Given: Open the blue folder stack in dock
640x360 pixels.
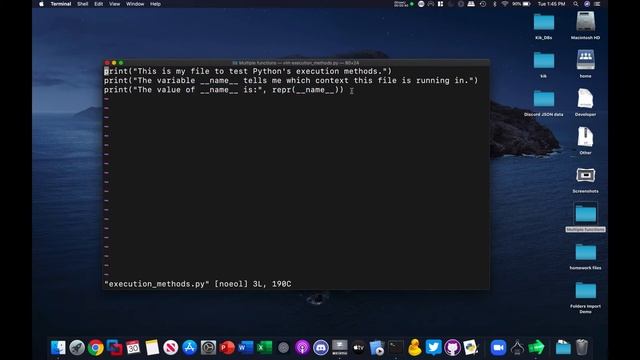Looking at the screenshot, I should (x=563, y=347).
